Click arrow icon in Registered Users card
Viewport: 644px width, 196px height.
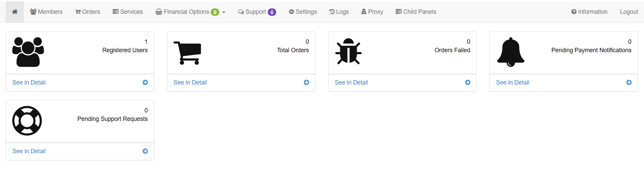coord(145,83)
